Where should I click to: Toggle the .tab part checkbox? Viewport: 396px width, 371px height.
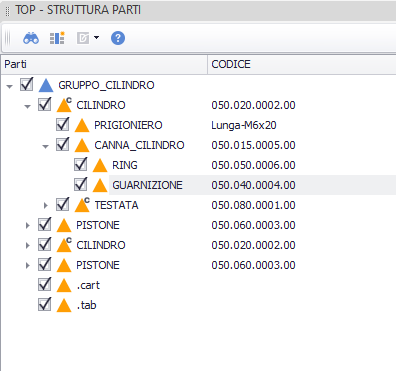(x=45, y=304)
